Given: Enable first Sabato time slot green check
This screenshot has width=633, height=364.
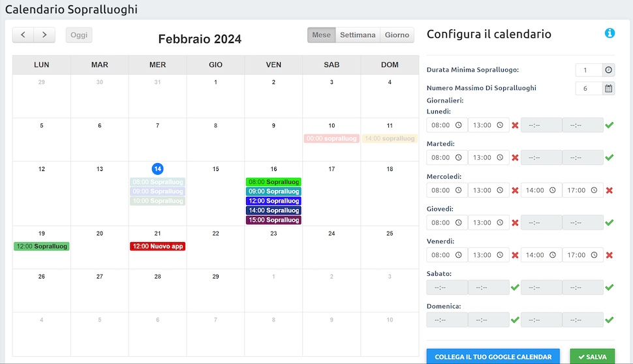Looking at the screenshot, I should click(x=515, y=287).
